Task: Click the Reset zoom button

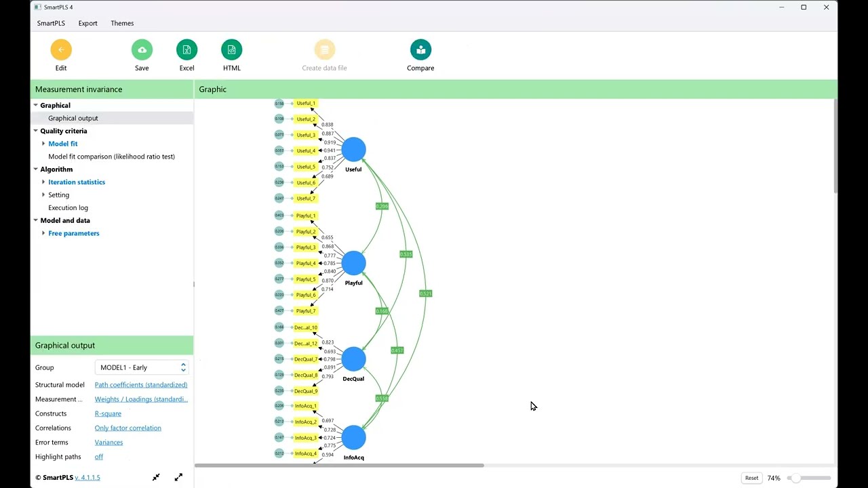Action: tap(751, 478)
